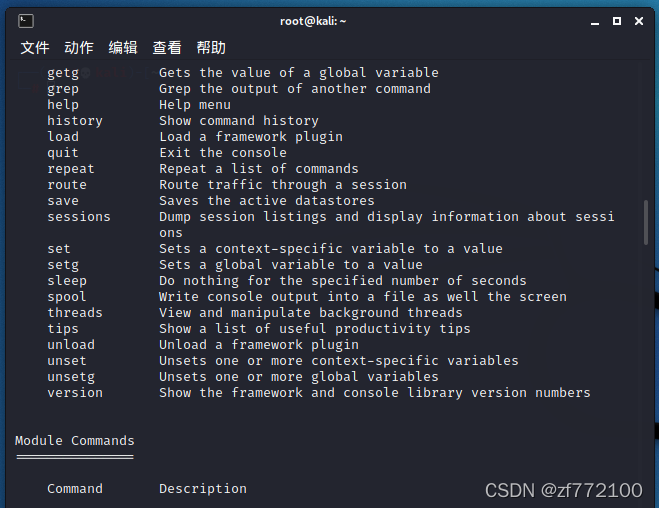Click the 'unsetg' command text
Viewport: 659px width, 508px height.
[71, 377]
